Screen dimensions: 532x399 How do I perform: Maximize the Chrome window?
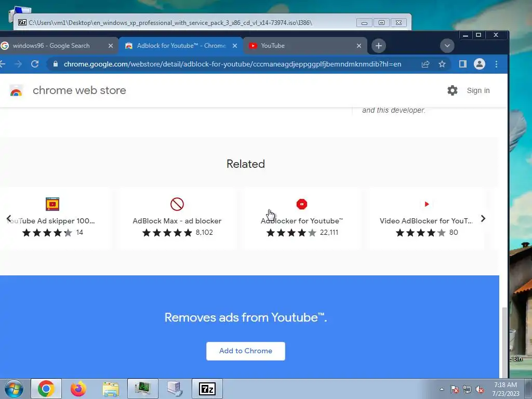click(478, 35)
